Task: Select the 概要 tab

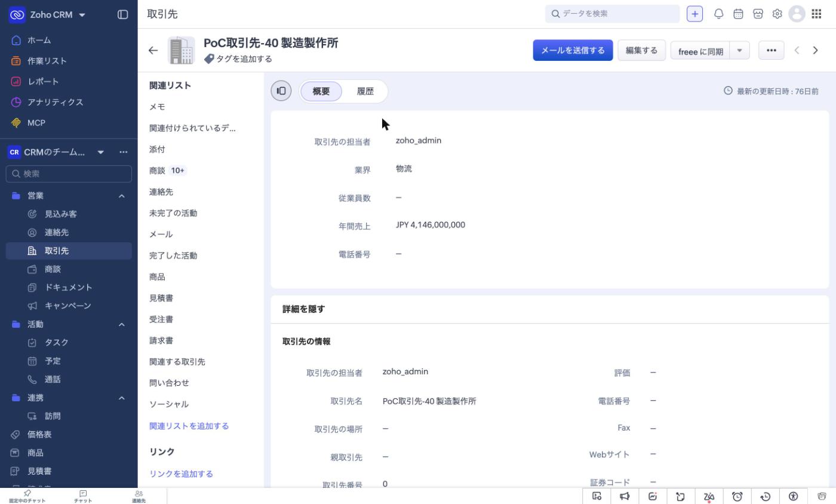Action: point(321,91)
